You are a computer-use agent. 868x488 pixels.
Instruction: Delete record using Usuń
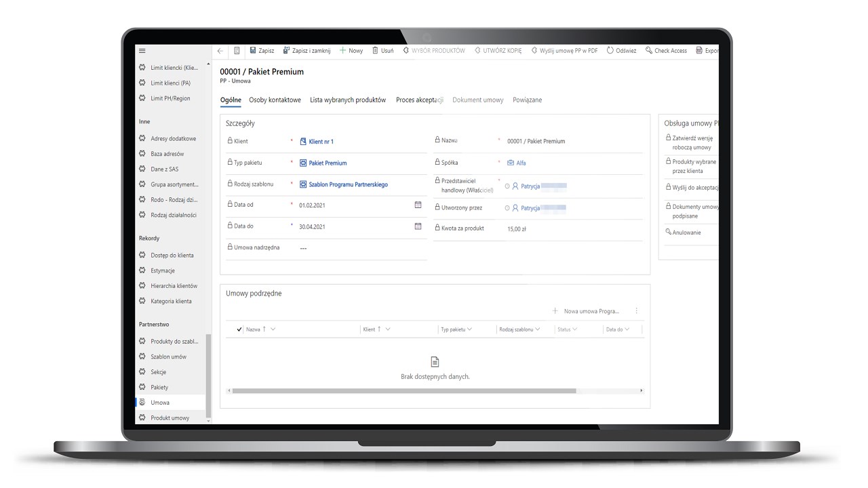(382, 51)
